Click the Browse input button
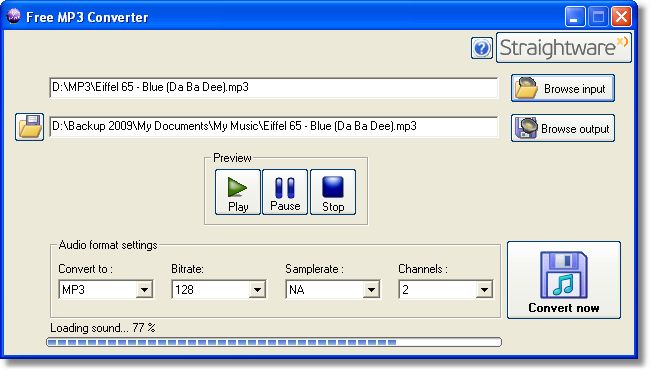 [x=563, y=88]
